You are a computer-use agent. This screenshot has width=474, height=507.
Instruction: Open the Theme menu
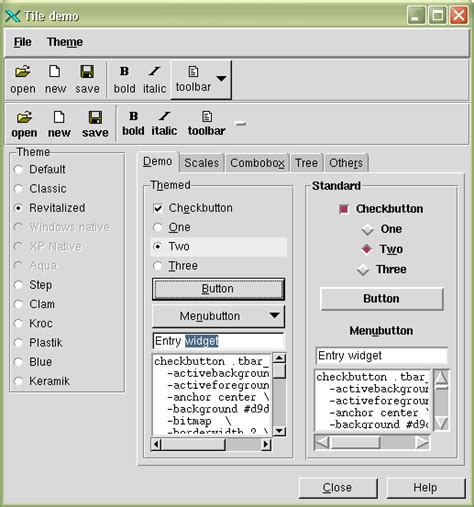click(x=65, y=42)
